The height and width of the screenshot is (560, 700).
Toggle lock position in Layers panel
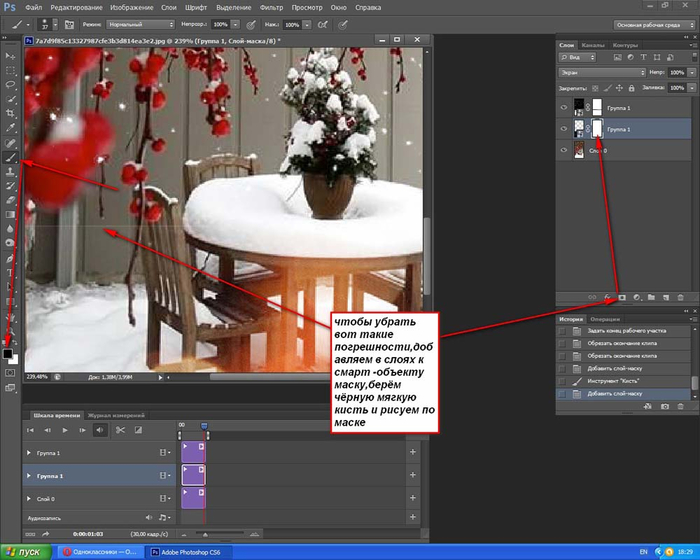pos(619,88)
